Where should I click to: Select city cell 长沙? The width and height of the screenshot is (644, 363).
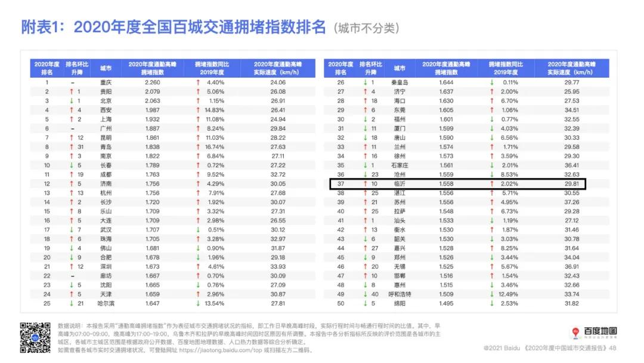pyautogui.click(x=106, y=202)
